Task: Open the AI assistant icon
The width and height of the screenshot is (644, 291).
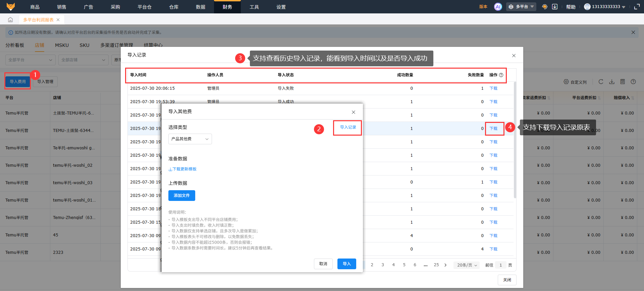Action: point(498,7)
